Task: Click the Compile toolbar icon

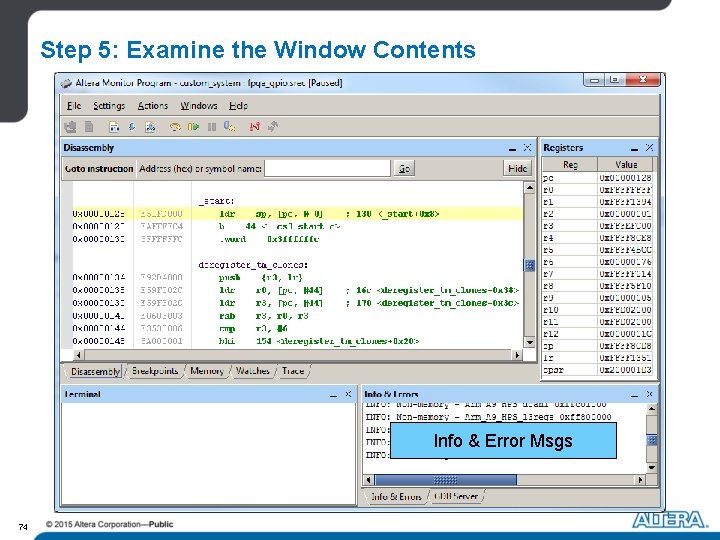Action: click(x=114, y=126)
